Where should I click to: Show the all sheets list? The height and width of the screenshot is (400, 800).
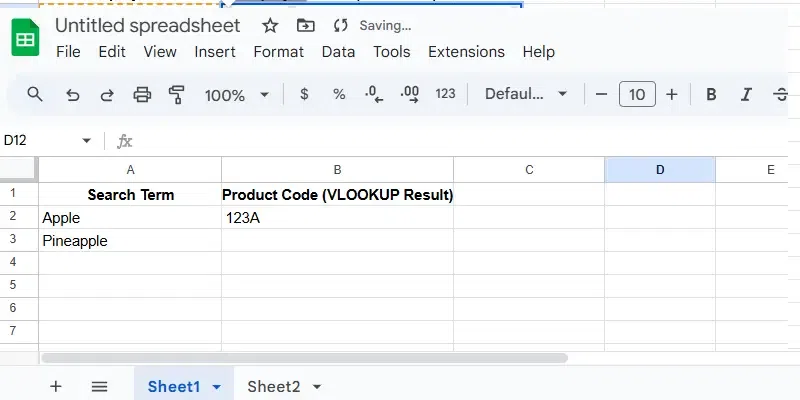pyautogui.click(x=99, y=386)
